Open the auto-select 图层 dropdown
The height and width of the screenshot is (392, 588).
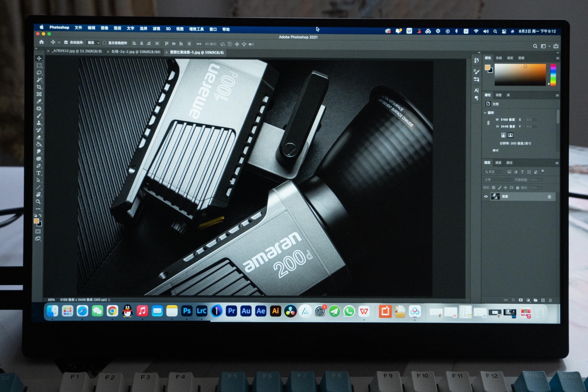coord(93,43)
